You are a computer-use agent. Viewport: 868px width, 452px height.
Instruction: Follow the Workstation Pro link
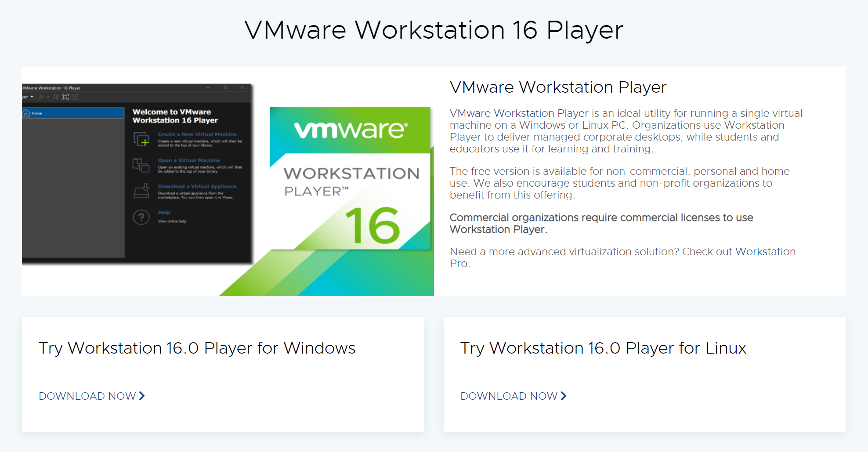click(765, 252)
